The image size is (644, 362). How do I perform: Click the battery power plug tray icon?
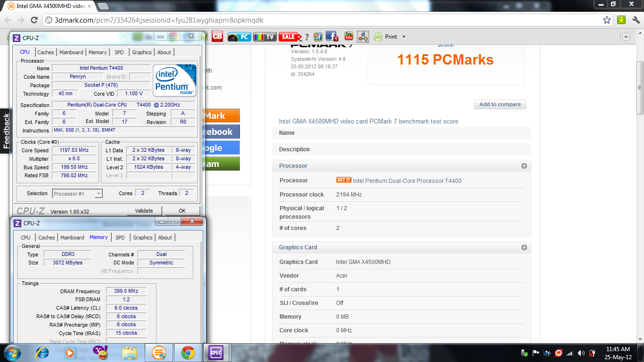pyautogui.click(x=592, y=353)
